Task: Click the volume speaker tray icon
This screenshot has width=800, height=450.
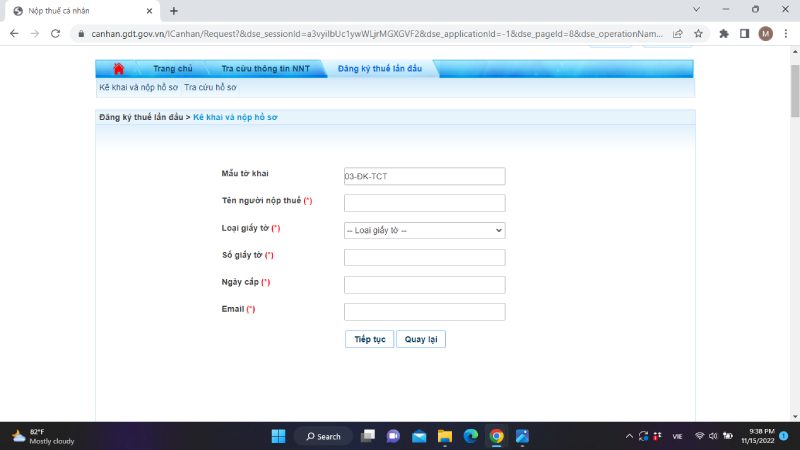Action: tap(713, 436)
